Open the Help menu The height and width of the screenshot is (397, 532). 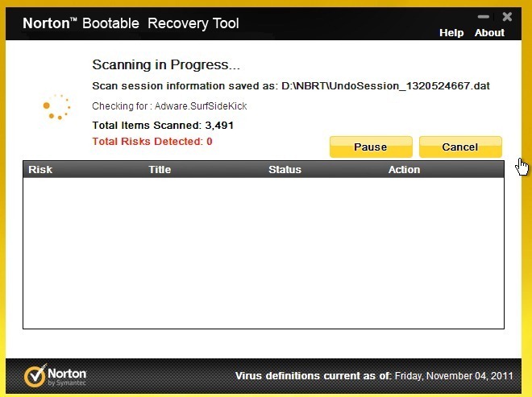tap(451, 32)
